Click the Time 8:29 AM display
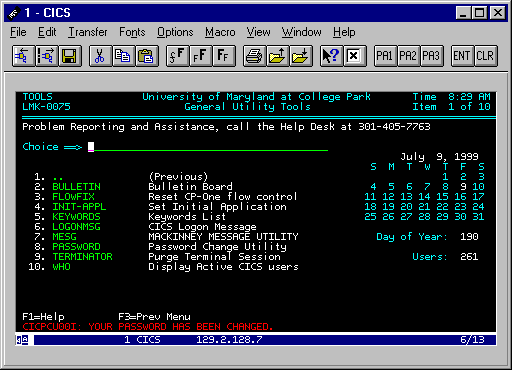 451,97
